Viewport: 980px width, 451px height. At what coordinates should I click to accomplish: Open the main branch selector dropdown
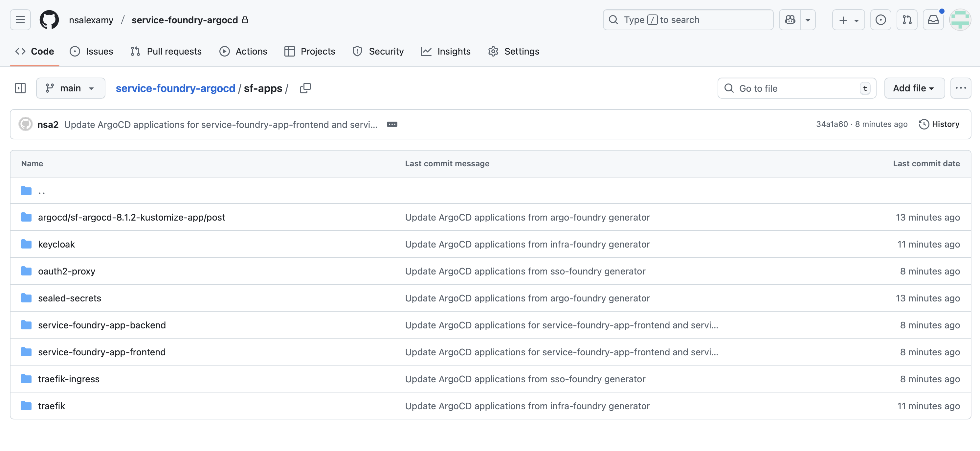(70, 88)
